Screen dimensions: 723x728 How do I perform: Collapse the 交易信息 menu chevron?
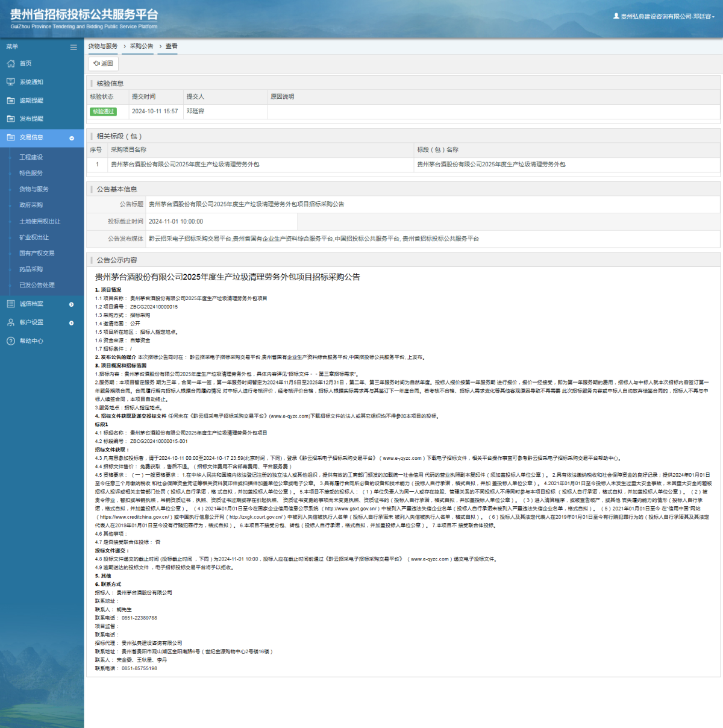[x=72, y=138]
